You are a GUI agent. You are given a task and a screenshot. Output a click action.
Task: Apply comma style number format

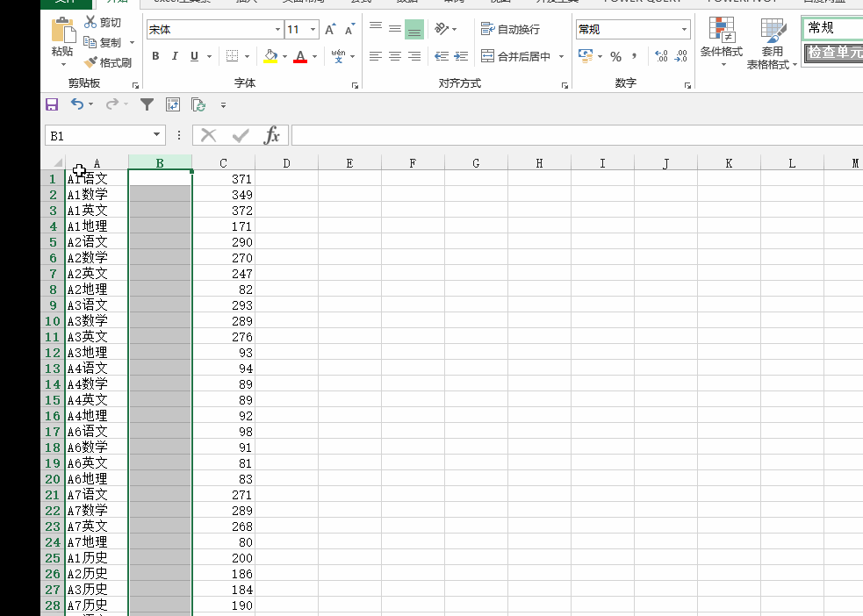[635, 56]
